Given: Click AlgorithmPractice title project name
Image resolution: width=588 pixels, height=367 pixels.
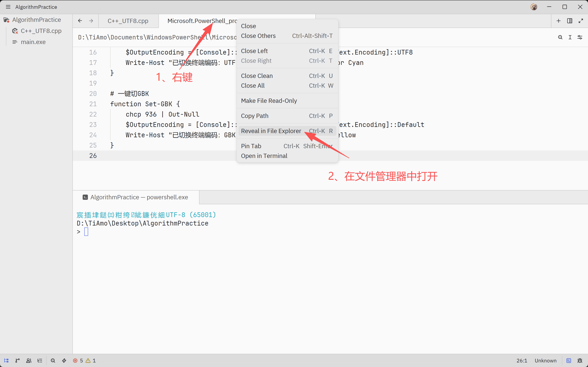Looking at the screenshot, I should coord(36,7).
